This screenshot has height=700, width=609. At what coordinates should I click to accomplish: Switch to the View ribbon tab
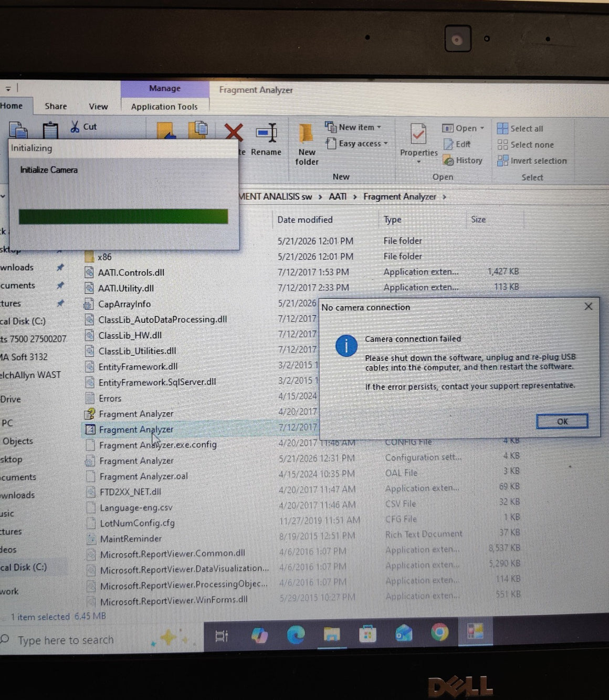pos(98,107)
